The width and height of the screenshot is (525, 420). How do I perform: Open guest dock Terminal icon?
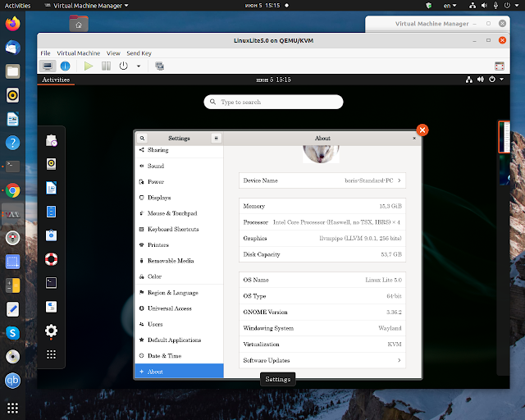click(51, 283)
